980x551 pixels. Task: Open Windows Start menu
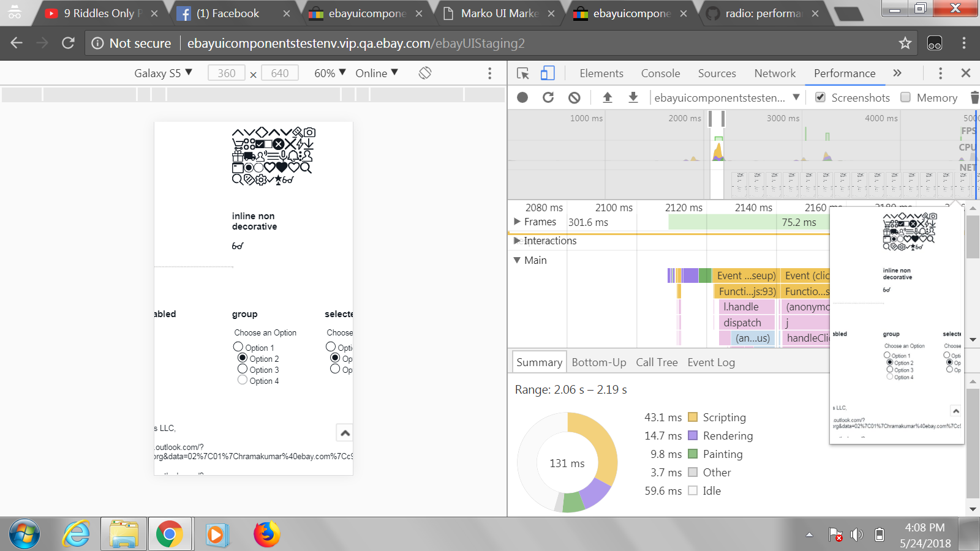click(24, 534)
